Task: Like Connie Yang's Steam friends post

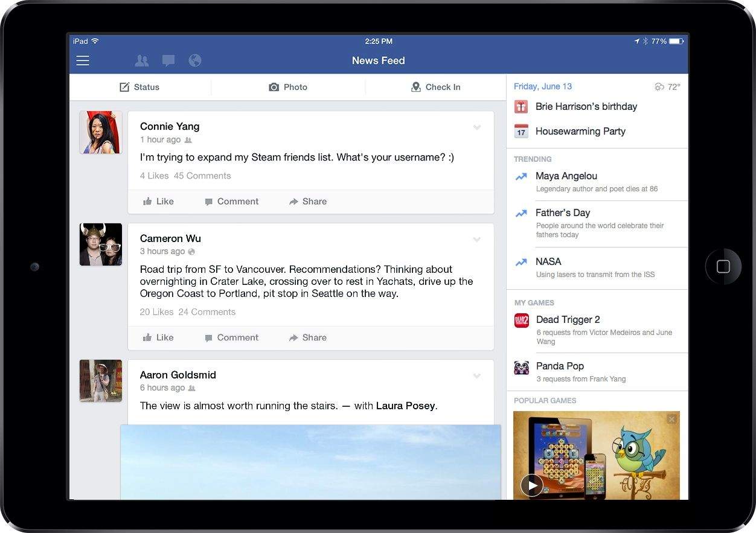Action: click(x=158, y=201)
